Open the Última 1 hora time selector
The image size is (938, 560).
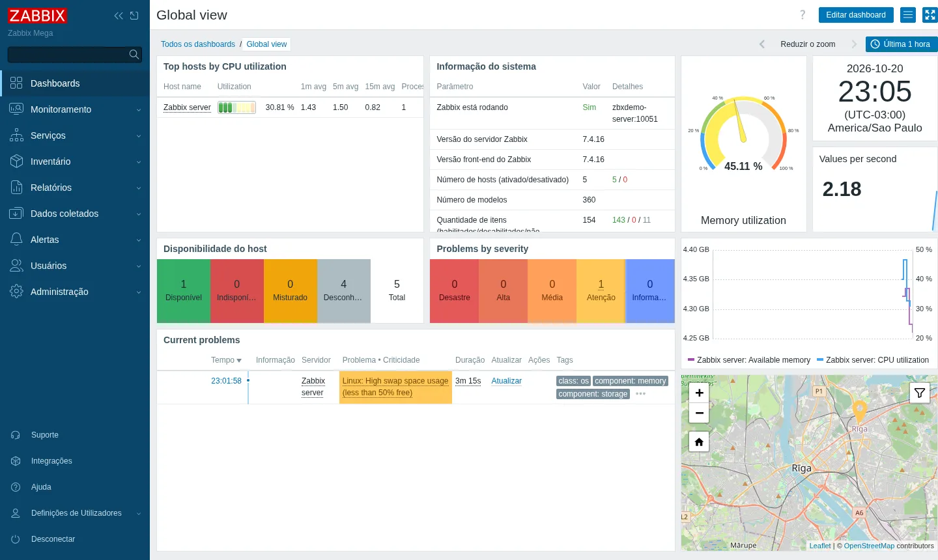pos(902,44)
